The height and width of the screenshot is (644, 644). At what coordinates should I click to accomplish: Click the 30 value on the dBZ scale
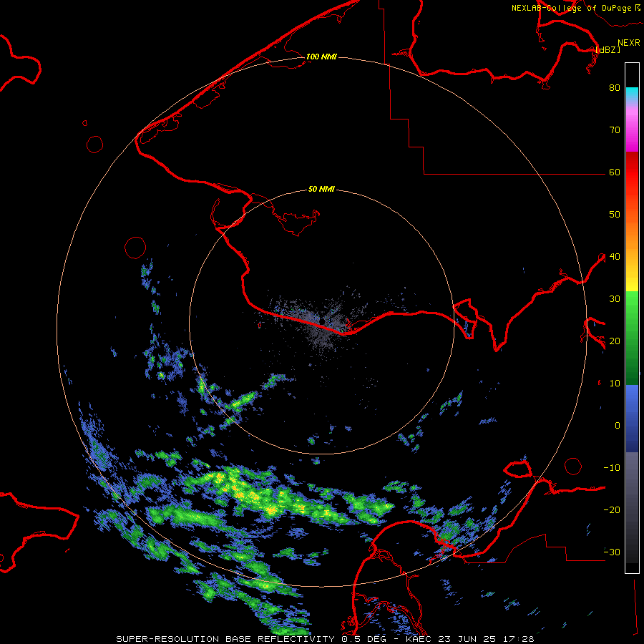point(615,298)
